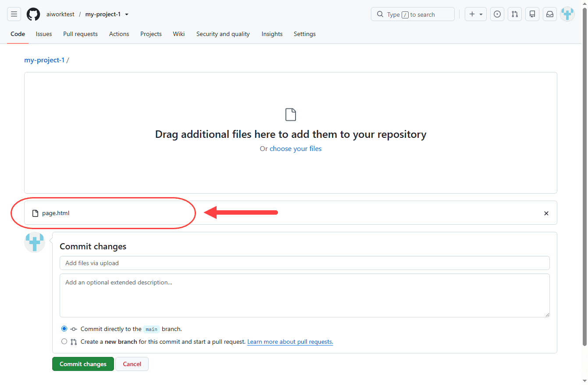Open the Code tab
The image size is (588, 385).
pyautogui.click(x=18, y=34)
